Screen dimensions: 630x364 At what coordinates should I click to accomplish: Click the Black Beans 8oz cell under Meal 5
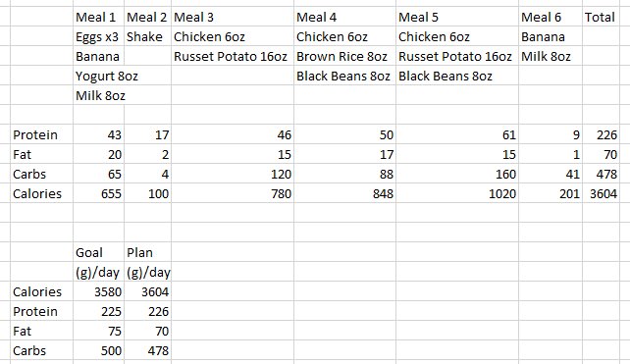(457, 76)
